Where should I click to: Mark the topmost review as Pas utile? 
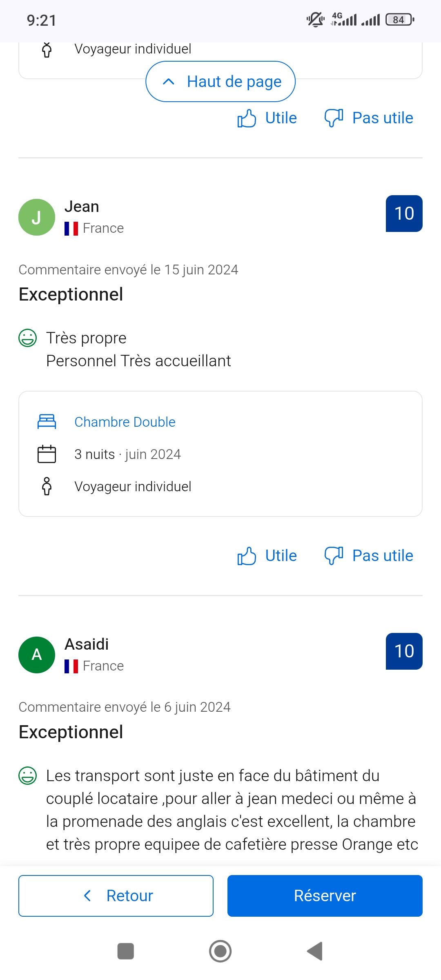pos(383,118)
